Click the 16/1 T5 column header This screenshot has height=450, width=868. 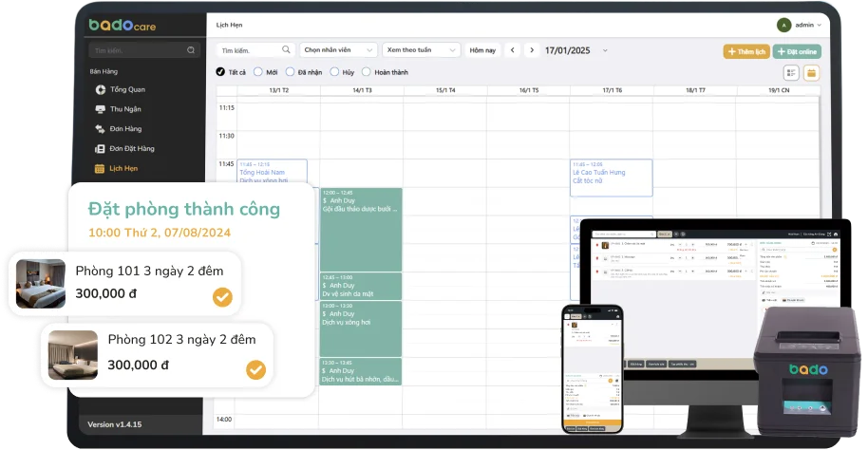pos(529,90)
